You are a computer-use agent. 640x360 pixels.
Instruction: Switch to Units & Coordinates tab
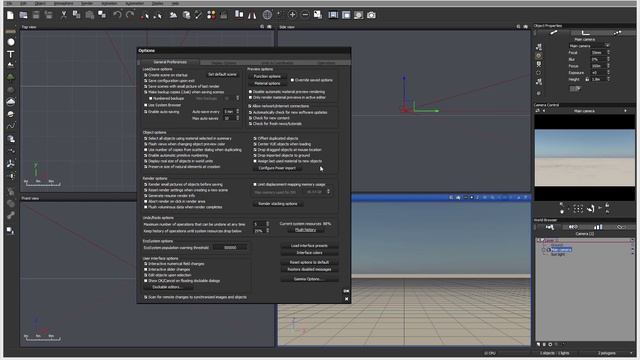[x=277, y=62]
